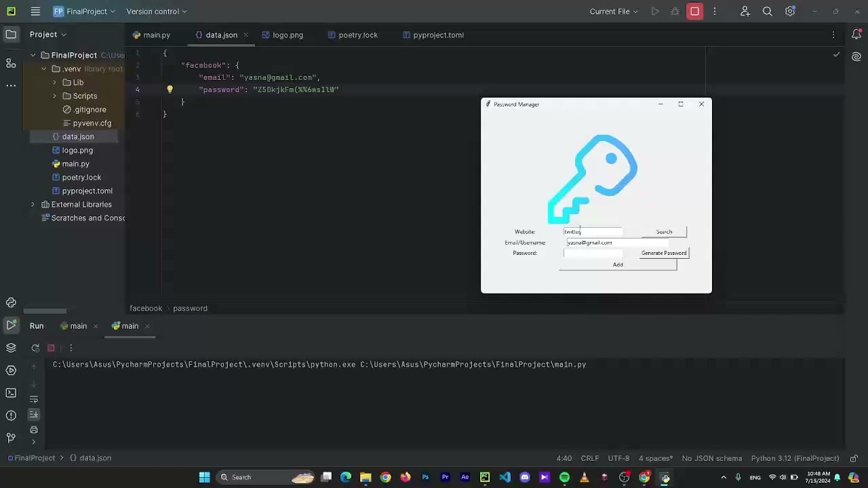Open the Python Console tool window
Viewport: 868px width, 488px height.
[11, 302]
